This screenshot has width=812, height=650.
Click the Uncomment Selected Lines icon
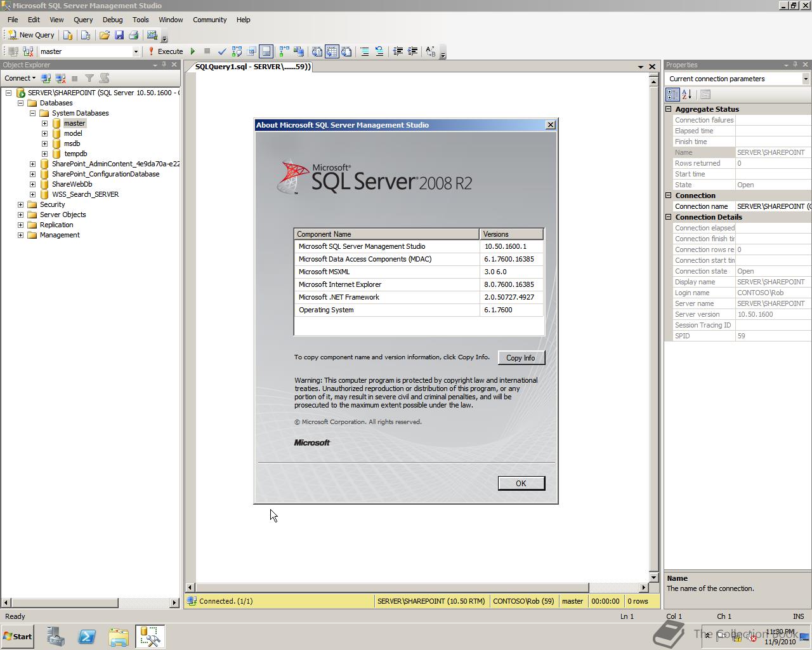coord(379,51)
